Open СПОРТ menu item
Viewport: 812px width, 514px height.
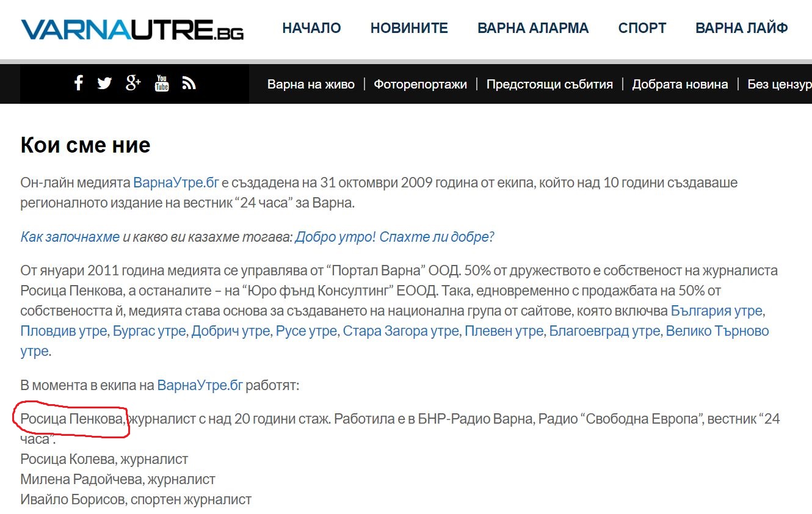(x=642, y=28)
